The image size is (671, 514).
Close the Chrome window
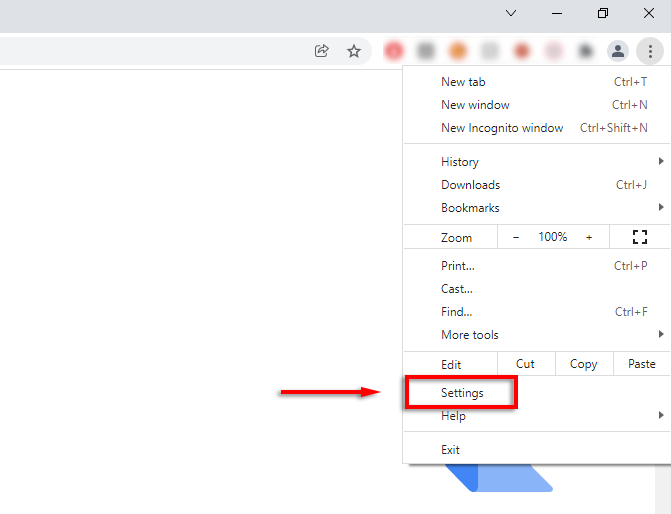[x=649, y=13]
